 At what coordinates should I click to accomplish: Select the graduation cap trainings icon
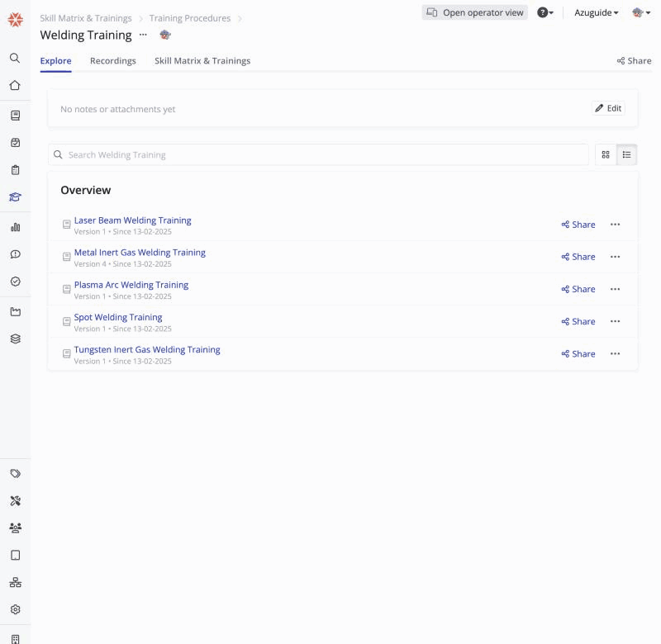(15, 197)
